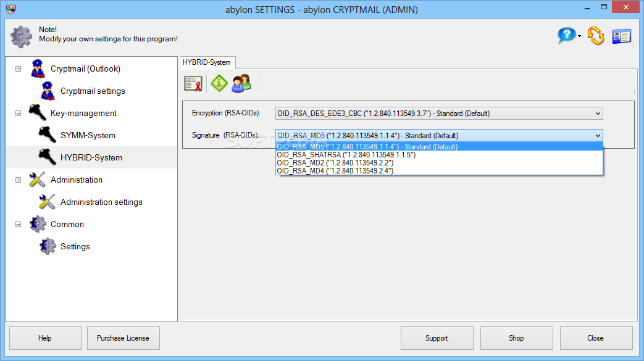
Task: Collapse the Common tree node
Action: (x=18, y=224)
